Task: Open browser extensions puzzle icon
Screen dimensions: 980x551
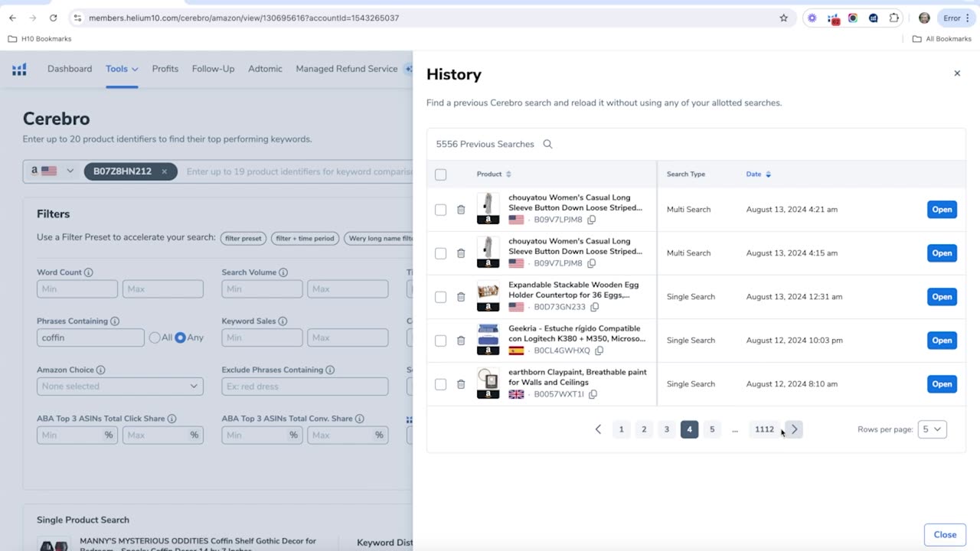Action: coord(894,18)
